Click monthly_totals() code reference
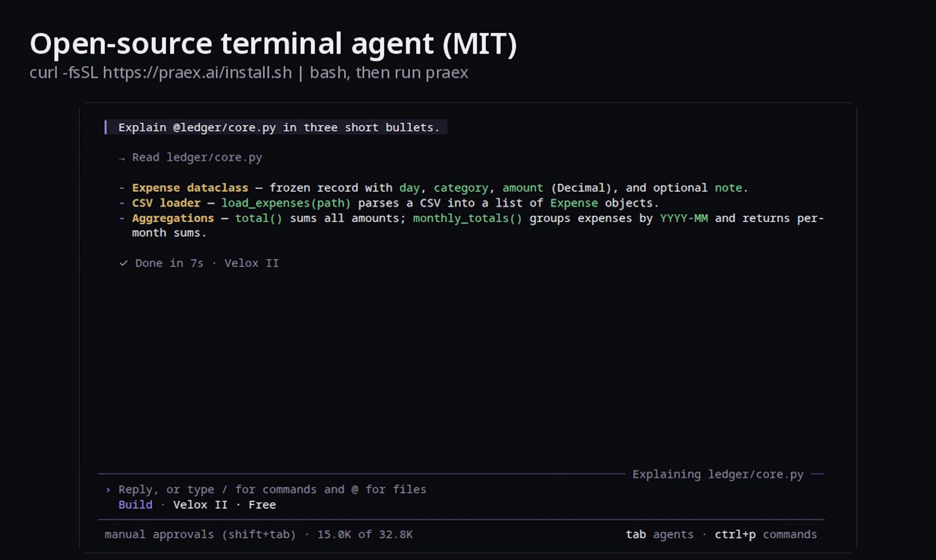Image resolution: width=936 pixels, height=560 pixels. 468,218
